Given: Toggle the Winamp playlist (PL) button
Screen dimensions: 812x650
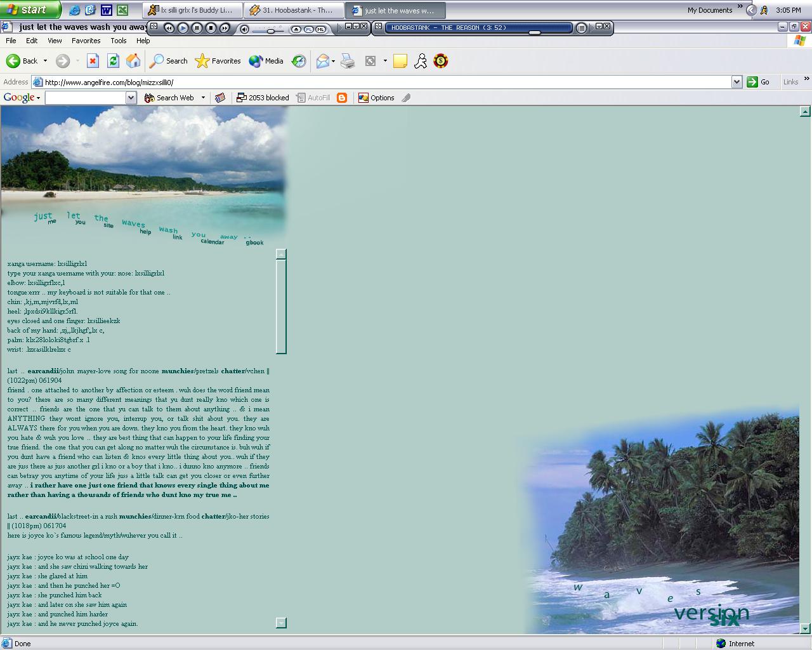Looking at the screenshot, I should coord(309,29).
